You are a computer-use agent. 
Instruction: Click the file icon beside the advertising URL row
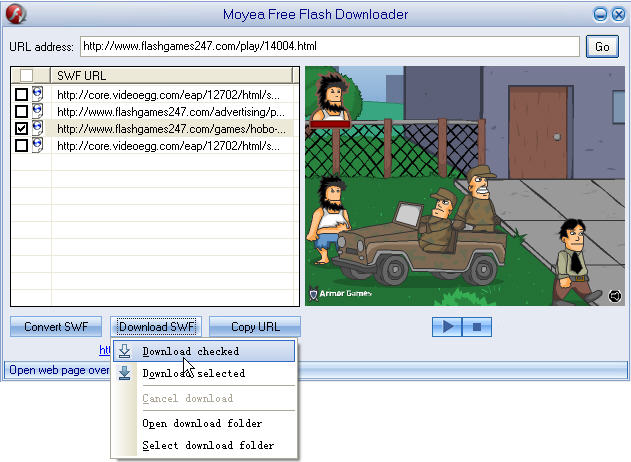point(37,111)
